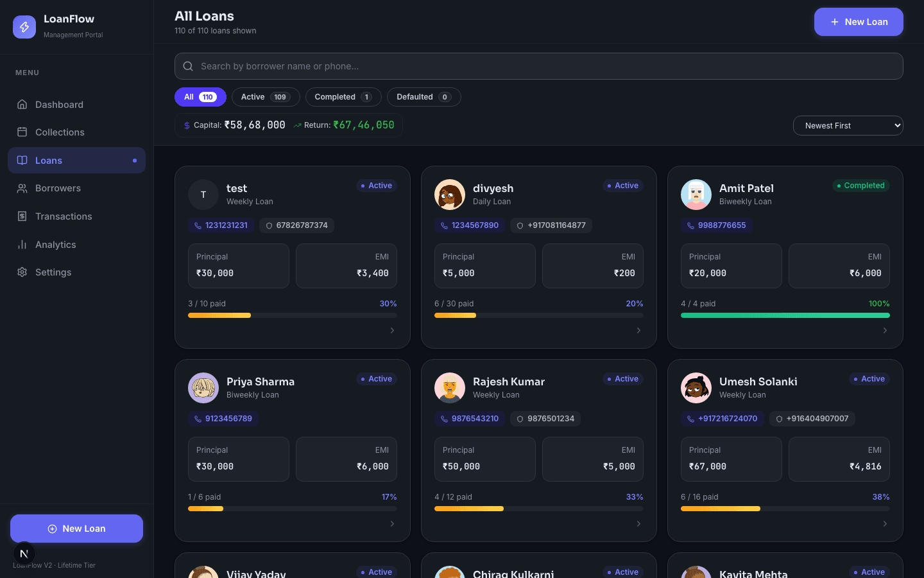Click the Capital amount ₹58,68,000
The image size is (924, 578).
tap(255, 125)
